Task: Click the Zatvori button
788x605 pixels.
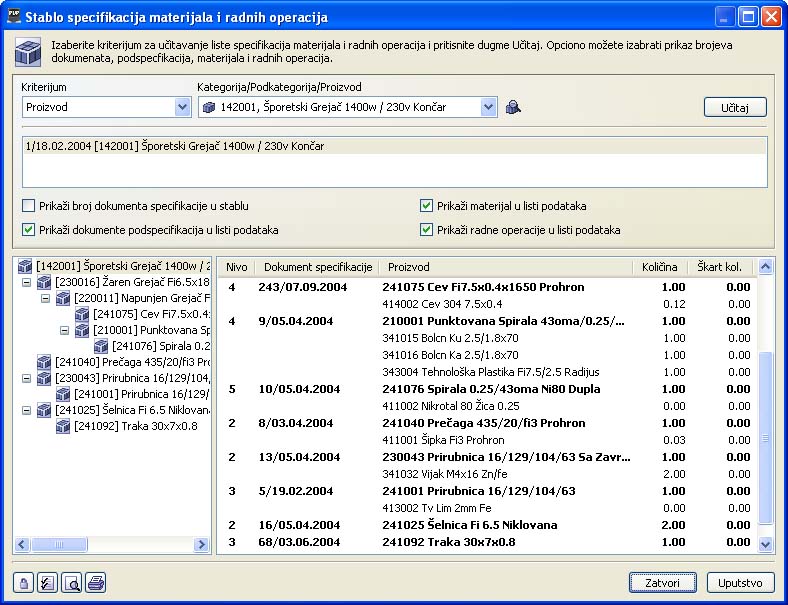Action: [x=662, y=582]
